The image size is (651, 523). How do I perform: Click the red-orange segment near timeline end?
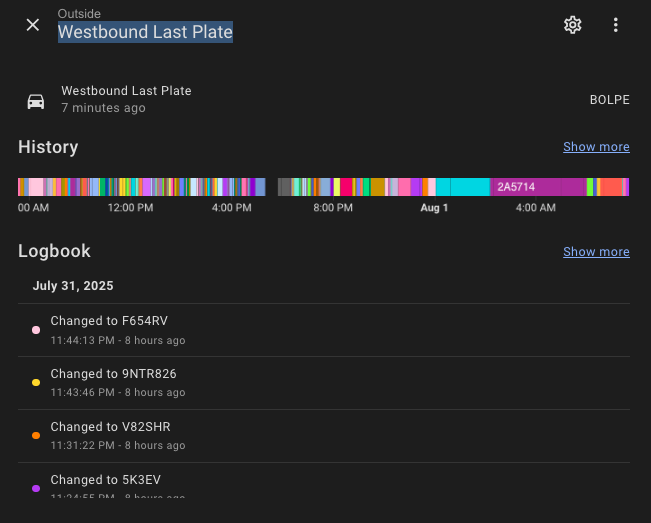click(611, 187)
